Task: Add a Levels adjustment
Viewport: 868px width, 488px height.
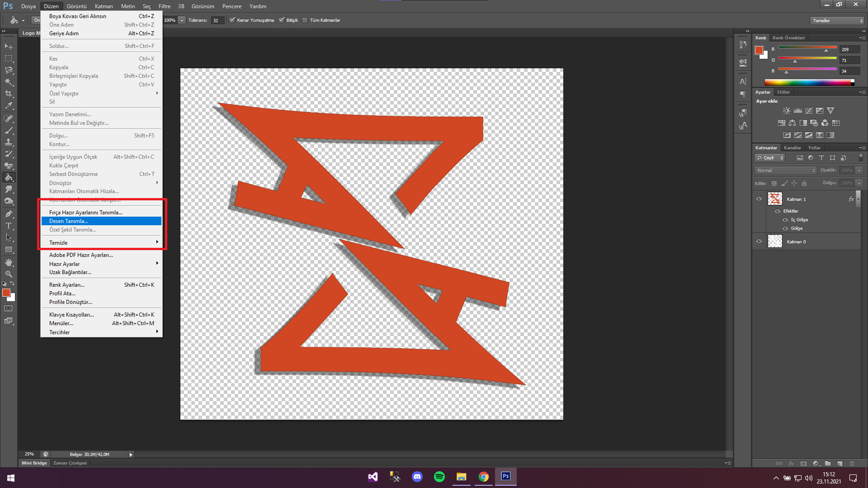Action: (x=798, y=111)
